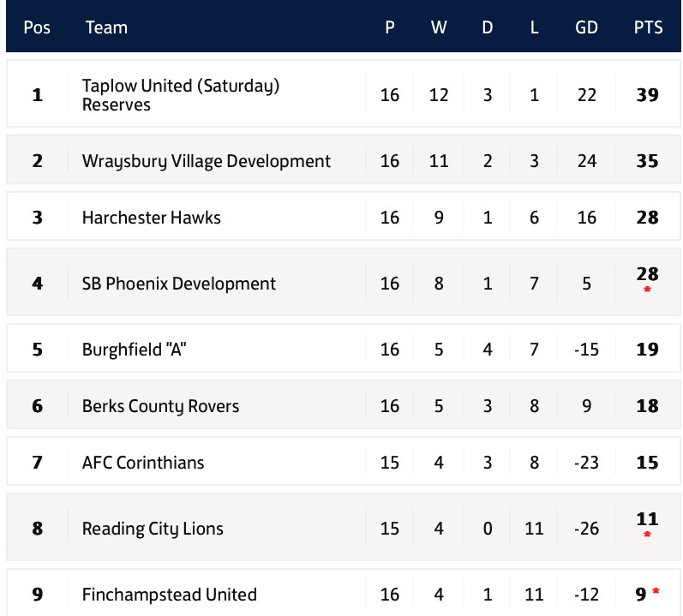Click the P column header

[x=390, y=27]
